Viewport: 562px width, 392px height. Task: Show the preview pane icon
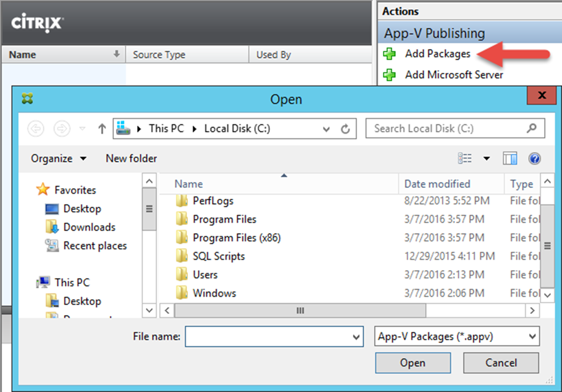tap(510, 158)
